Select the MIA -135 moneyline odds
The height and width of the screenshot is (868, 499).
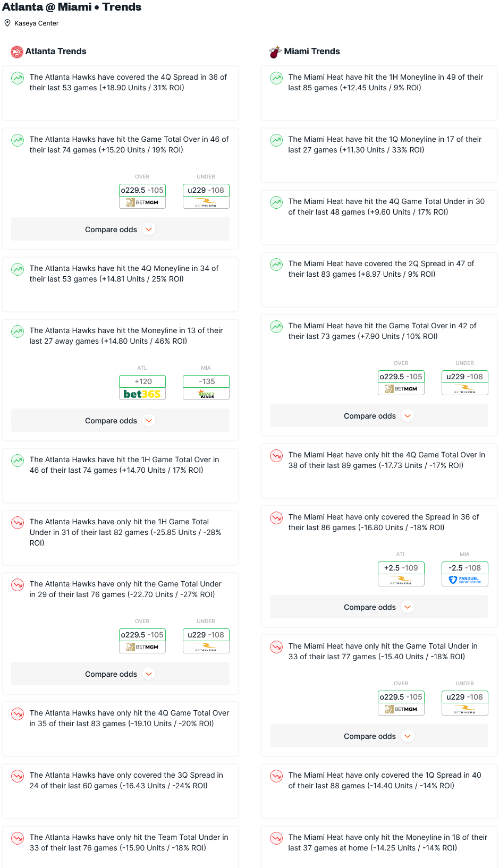pyautogui.click(x=206, y=381)
